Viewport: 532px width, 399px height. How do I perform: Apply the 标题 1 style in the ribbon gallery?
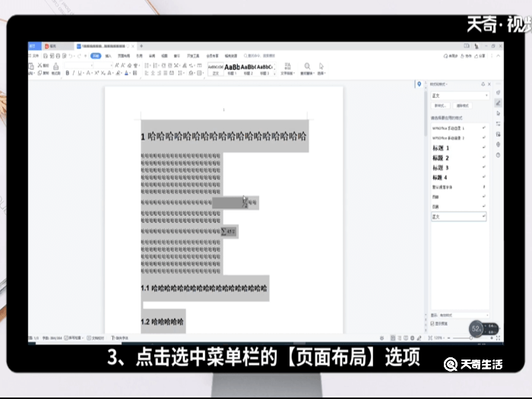[232, 69]
